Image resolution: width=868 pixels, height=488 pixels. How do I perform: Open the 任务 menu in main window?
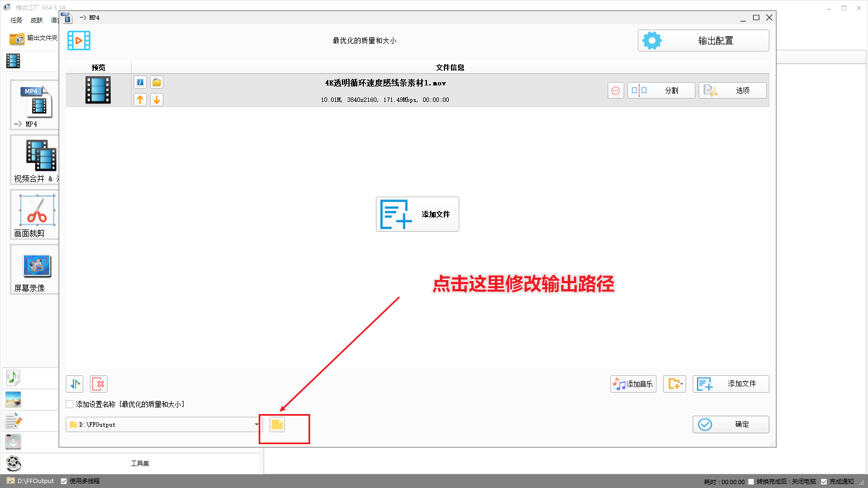pos(16,20)
